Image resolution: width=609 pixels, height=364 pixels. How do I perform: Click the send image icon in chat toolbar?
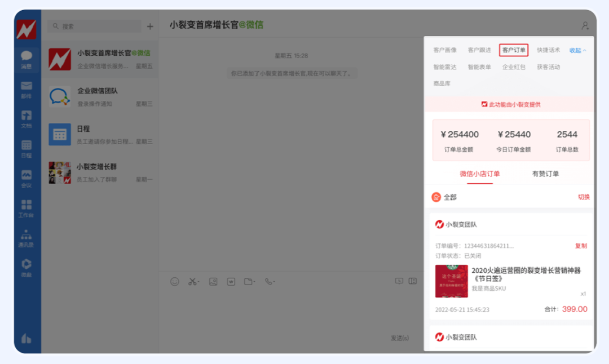click(213, 281)
